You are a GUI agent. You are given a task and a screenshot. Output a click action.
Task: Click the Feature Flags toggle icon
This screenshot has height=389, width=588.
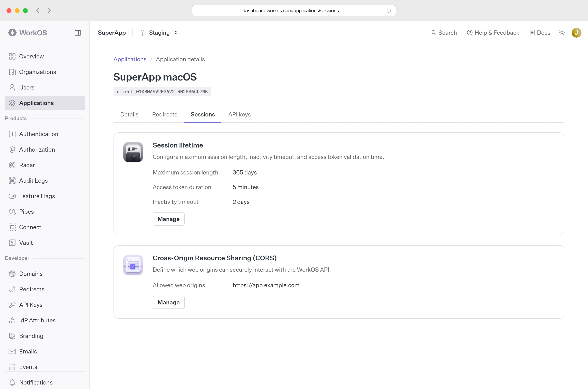pos(12,196)
